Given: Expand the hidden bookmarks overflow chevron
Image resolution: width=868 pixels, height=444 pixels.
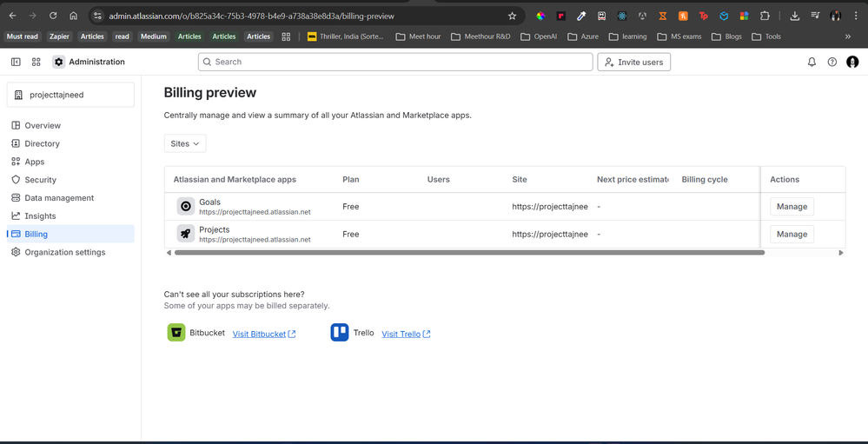Looking at the screenshot, I should click(847, 36).
